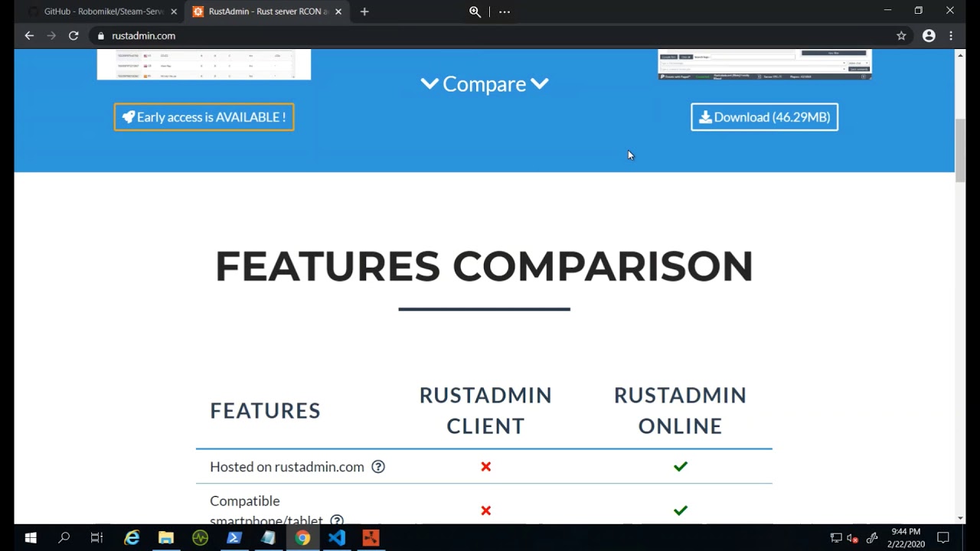Open Task View on the taskbar
The height and width of the screenshot is (551, 980).
click(96, 538)
